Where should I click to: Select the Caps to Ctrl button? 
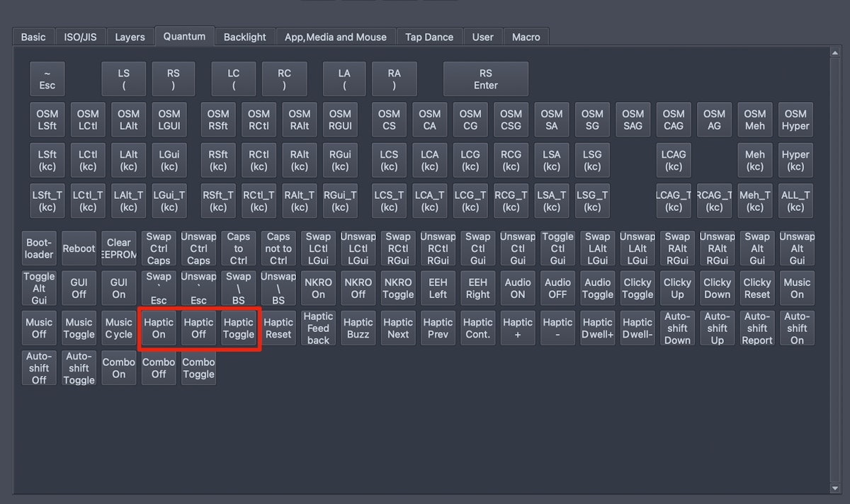(x=239, y=248)
